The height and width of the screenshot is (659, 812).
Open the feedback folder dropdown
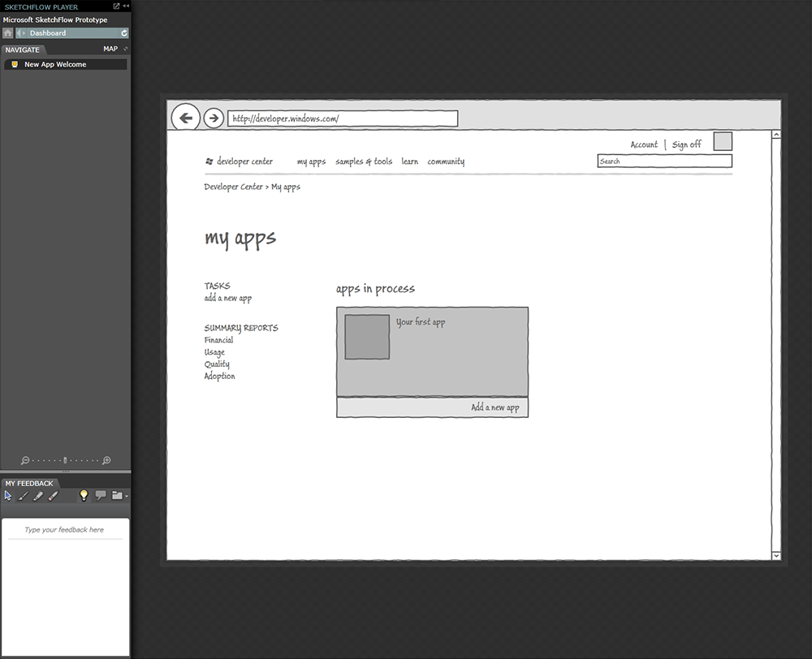pyautogui.click(x=119, y=495)
